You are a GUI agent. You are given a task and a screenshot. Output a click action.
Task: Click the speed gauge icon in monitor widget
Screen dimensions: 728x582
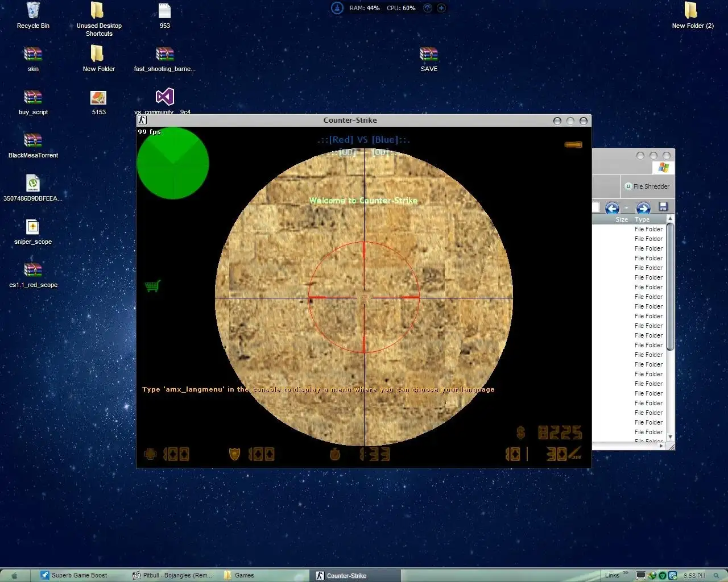pyautogui.click(x=428, y=8)
